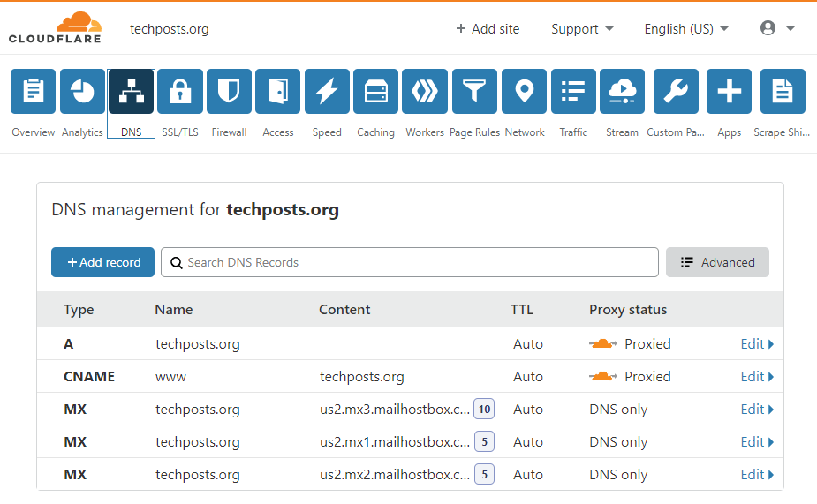Viewport: 817px width, 504px height.
Task: Click the www name cell
Action: 170,377
